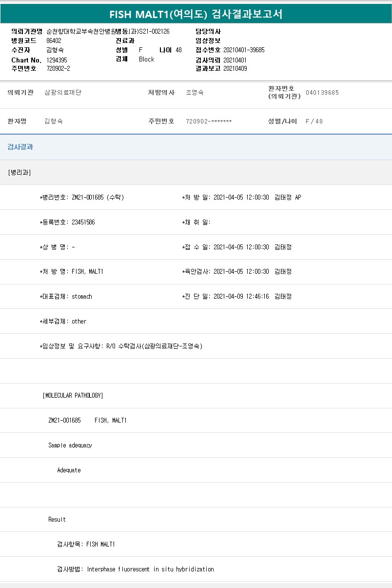The width and height of the screenshot is (392, 588).
Task: Click the Chart No. value 1294395
Action: click(57, 60)
